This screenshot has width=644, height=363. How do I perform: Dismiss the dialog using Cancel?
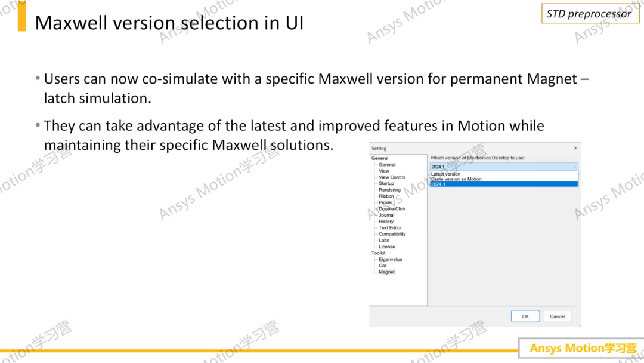(558, 316)
